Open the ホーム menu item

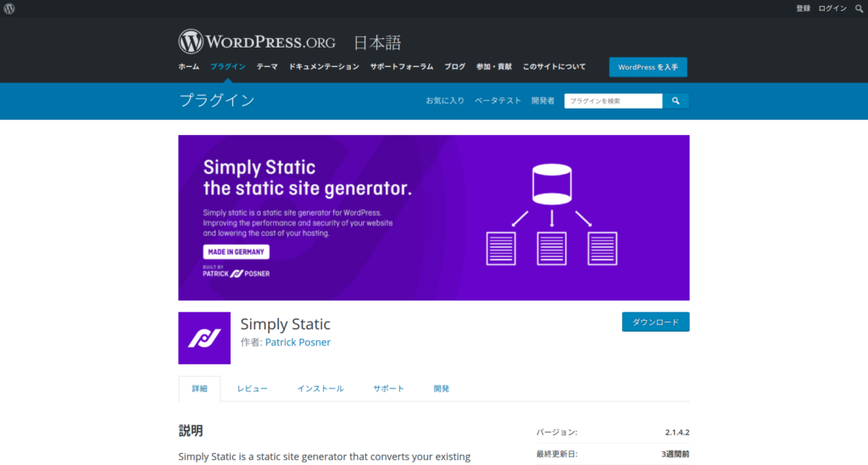189,67
